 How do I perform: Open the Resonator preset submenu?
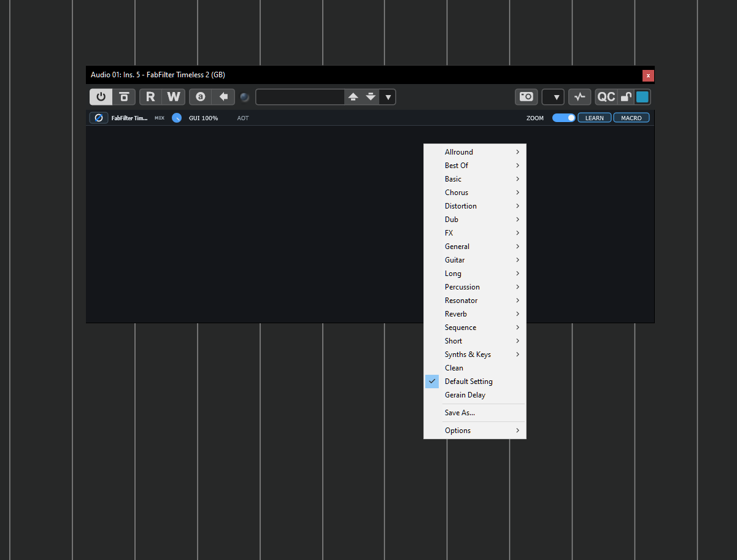(x=475, y=301)
